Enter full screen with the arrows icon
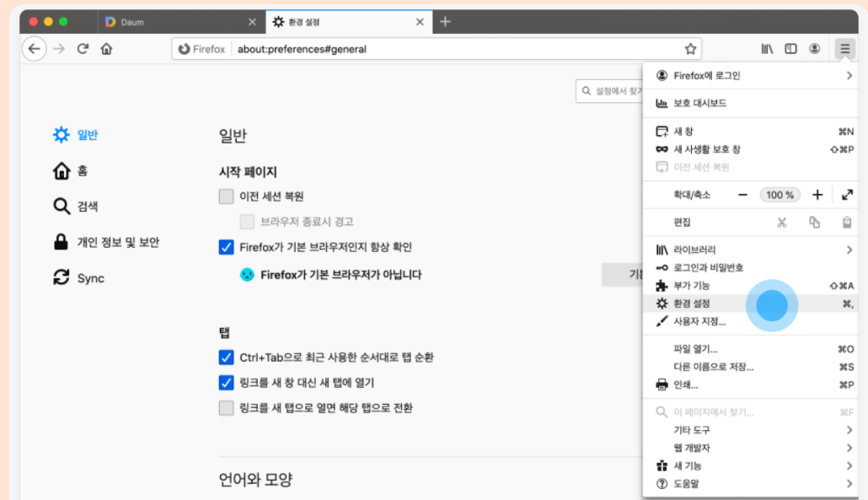 [x=847, y=195]
